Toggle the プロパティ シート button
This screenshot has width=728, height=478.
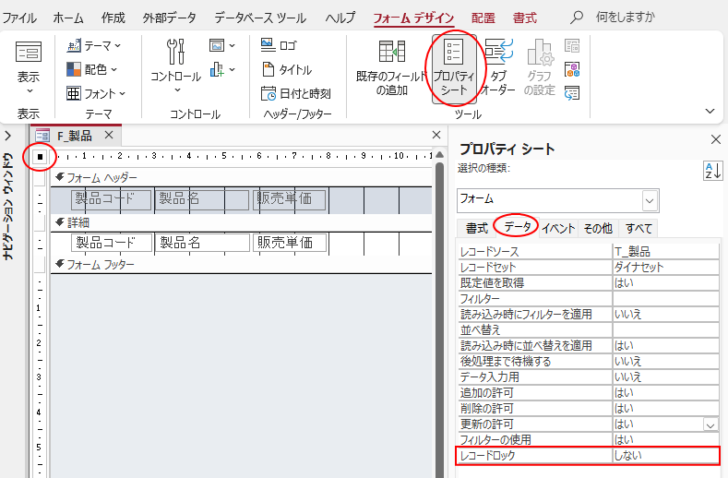454,69
